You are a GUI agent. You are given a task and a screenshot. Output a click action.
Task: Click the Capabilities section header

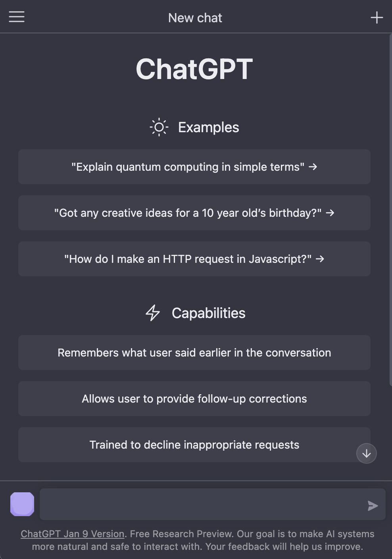(209, 313)
